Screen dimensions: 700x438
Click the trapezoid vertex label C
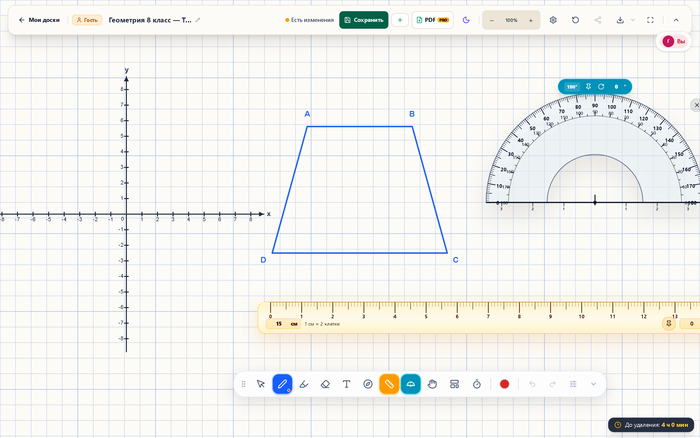coord(455,260)
